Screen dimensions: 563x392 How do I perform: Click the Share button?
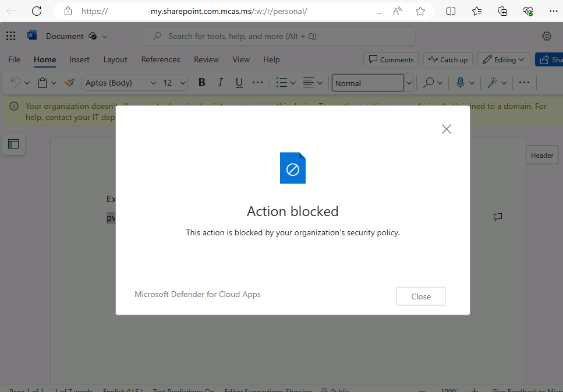[x=549, y=59]
